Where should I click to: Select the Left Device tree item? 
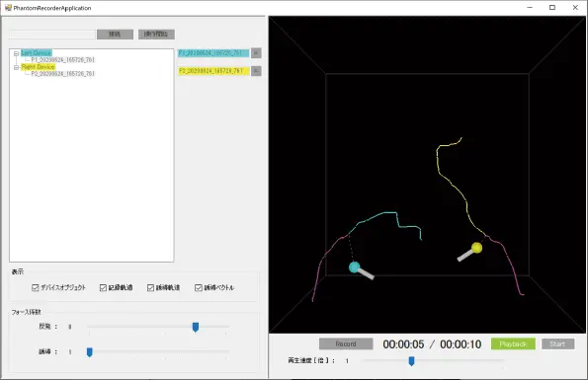(37, 52)
